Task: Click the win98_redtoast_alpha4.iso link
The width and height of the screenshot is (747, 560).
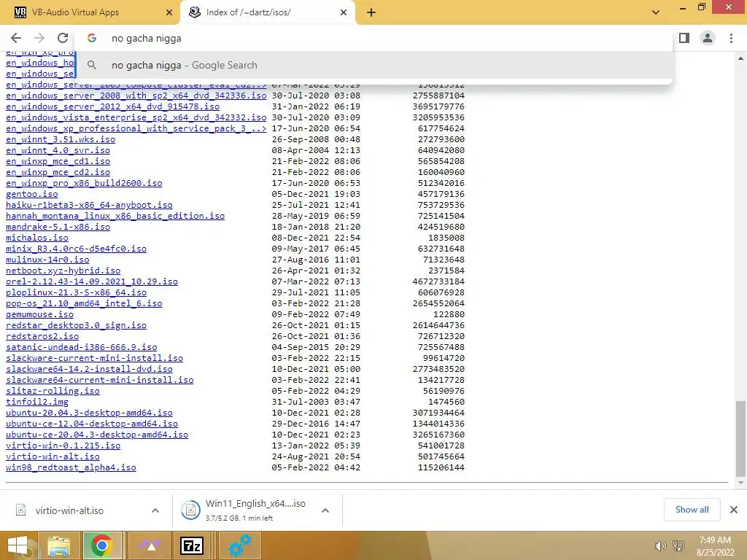Action: coord(71,468)
